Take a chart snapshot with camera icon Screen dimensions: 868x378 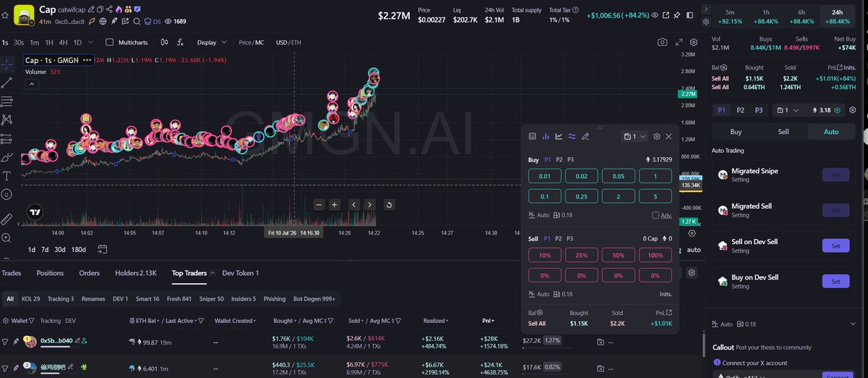tap(662, 43)
